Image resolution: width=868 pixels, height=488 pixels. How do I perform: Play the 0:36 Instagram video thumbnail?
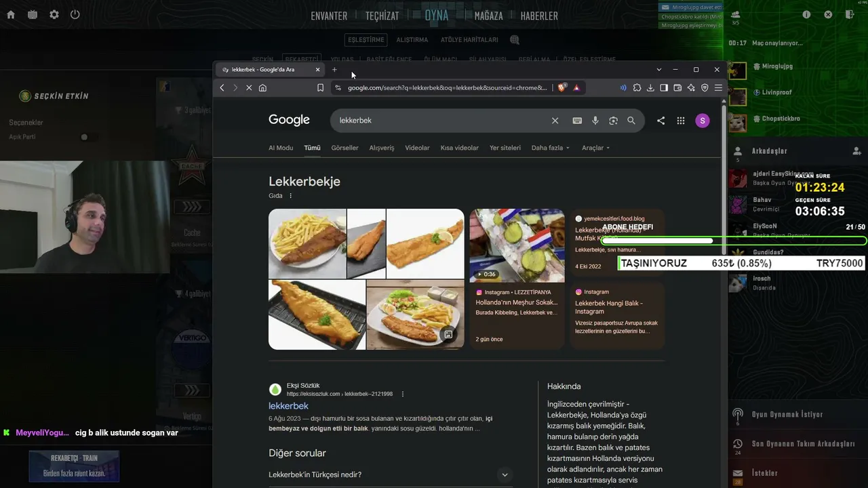[x=517, y=245]
